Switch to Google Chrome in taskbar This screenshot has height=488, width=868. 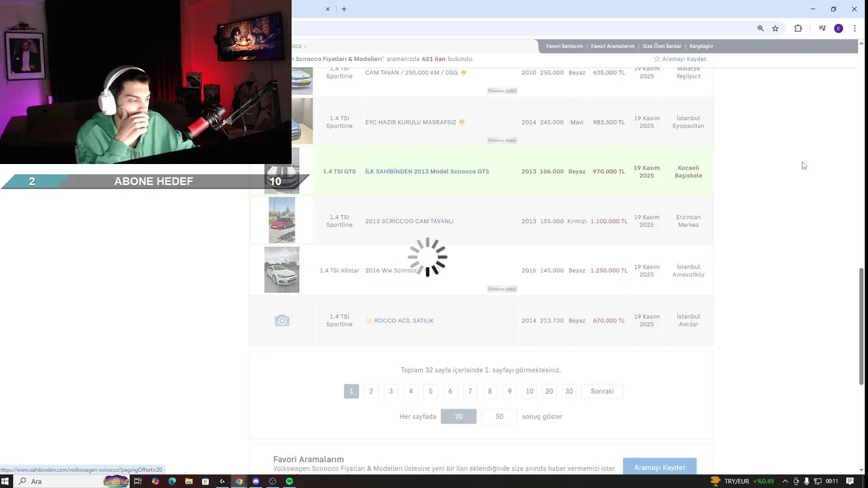click(x=239, y=481)
